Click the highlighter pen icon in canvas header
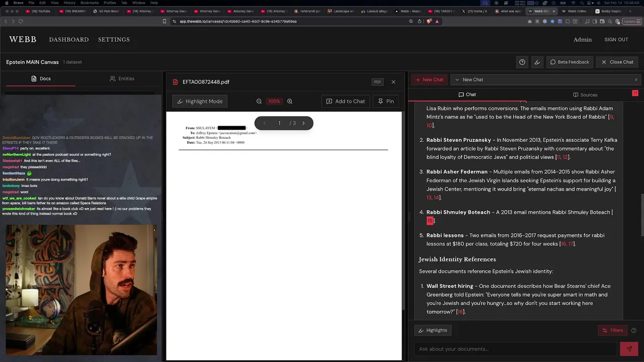This screenshot has width=644, height=362. click(537, 62)
